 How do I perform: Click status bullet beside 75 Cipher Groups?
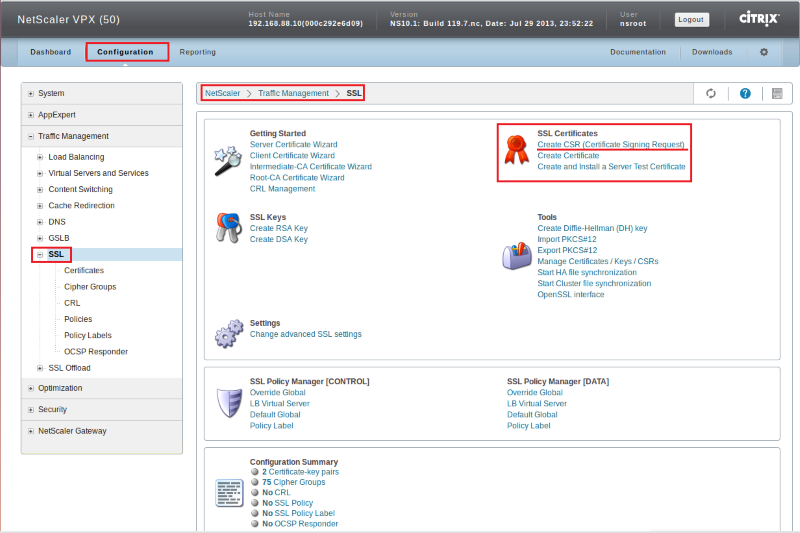(255, 482)
